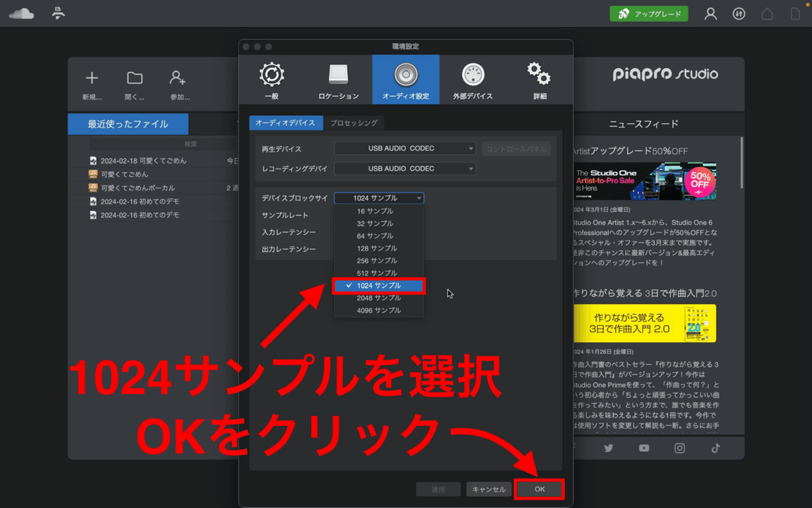Choose 16 サンプル from the list
Screen dimensions: 812x508
click(379, 211)
